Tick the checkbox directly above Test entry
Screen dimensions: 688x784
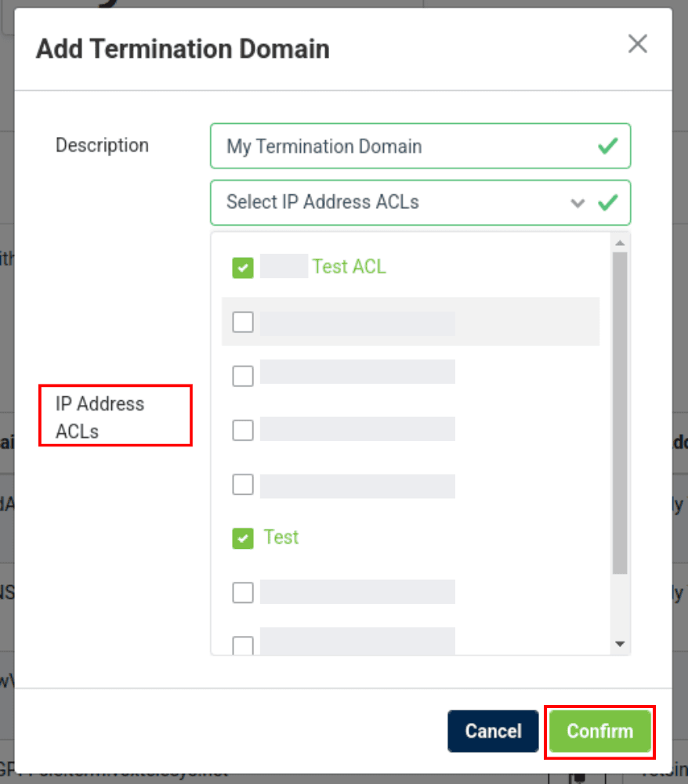coord(243,485)
